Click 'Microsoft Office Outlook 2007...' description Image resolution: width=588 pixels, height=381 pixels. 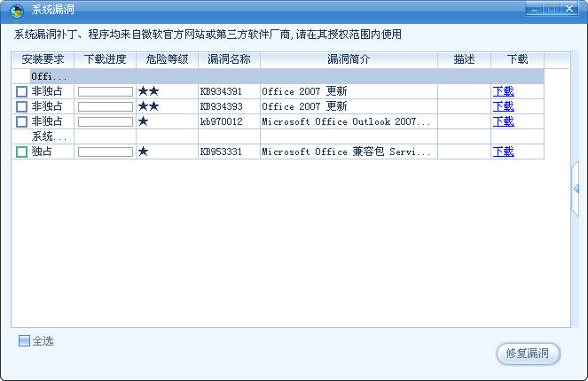click(x=346, y=121)
